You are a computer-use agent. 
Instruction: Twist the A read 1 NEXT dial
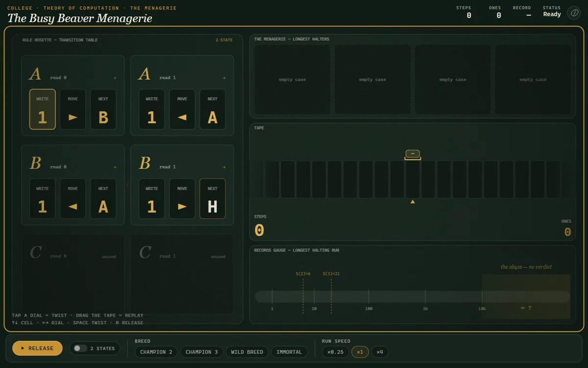click(x=213, y=109)
